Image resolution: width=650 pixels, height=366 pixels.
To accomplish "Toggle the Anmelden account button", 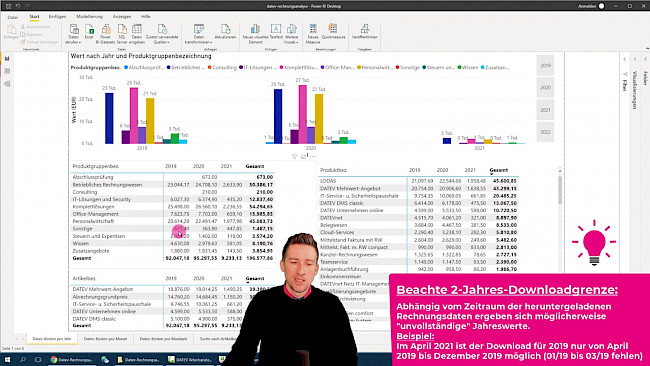I will coord(591,6).
